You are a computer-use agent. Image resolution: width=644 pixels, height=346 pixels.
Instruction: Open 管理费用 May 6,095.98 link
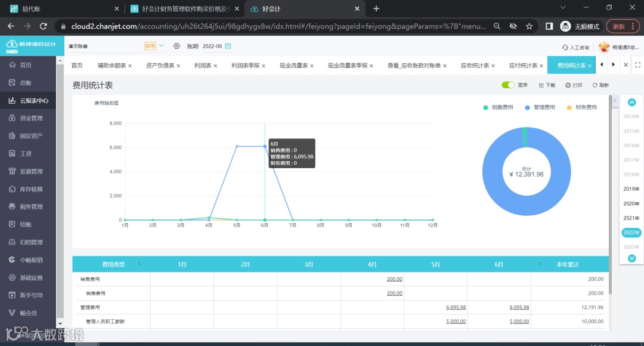coord(456,307)
